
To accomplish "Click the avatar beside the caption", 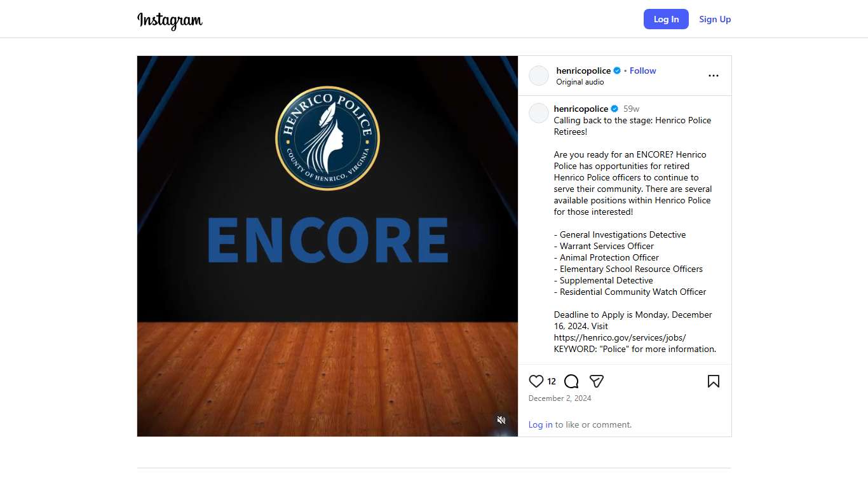I will (x=539, y=113).
